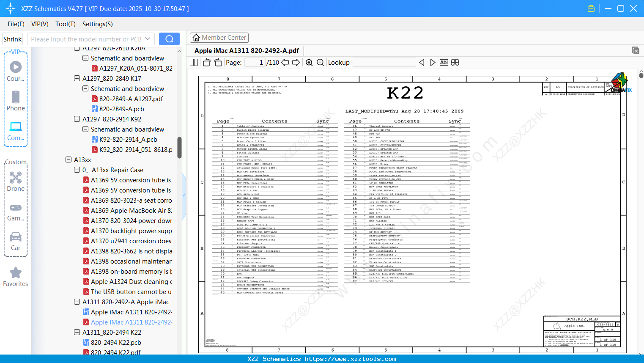Collapse the left tree panel with the side handle

(x=184, y=196)
